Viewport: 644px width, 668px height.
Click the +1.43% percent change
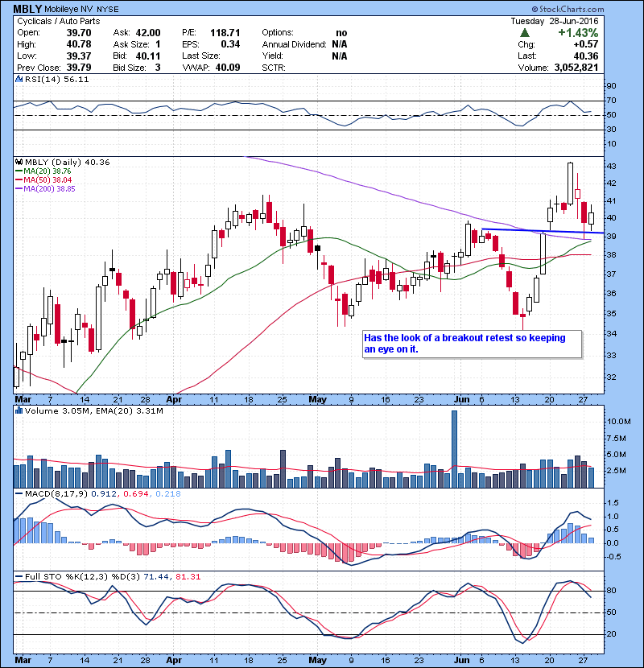[x=578, y=33]
